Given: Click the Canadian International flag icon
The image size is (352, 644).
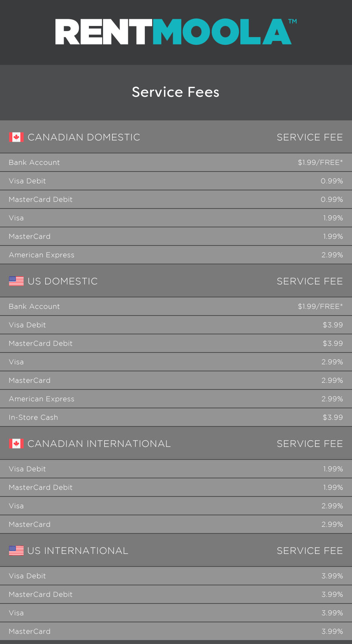Looking at the screenshot, I should [16, 444].
